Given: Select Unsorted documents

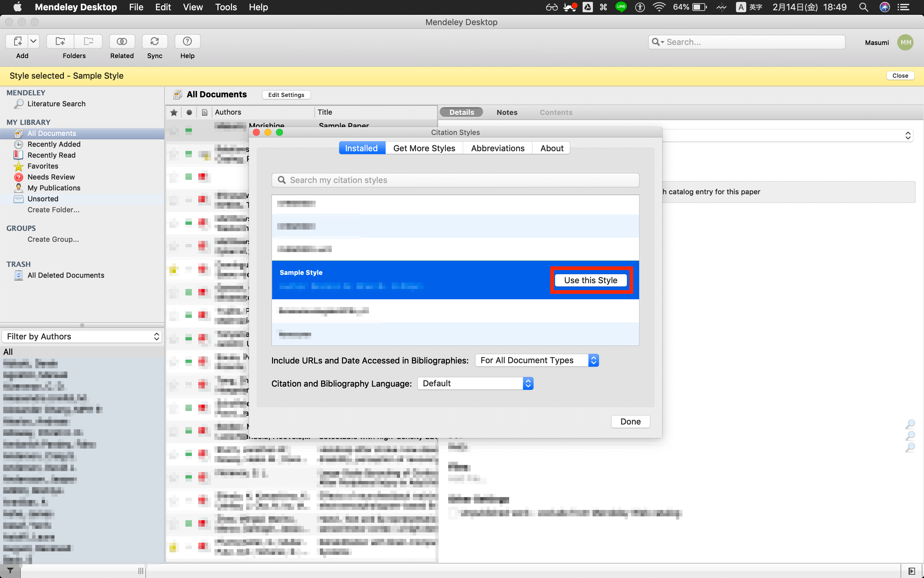Looking at the screenshot, I should [x=43, y=199].
